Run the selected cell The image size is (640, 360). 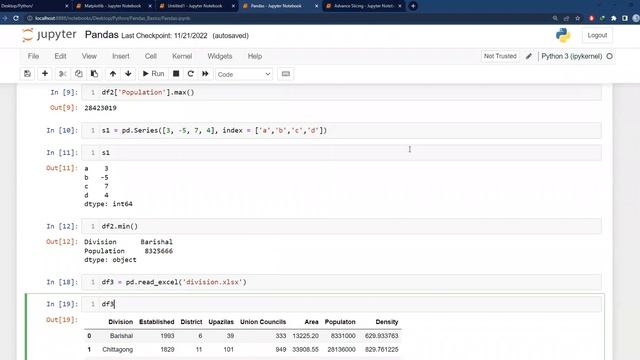click(x=153, y=74)
